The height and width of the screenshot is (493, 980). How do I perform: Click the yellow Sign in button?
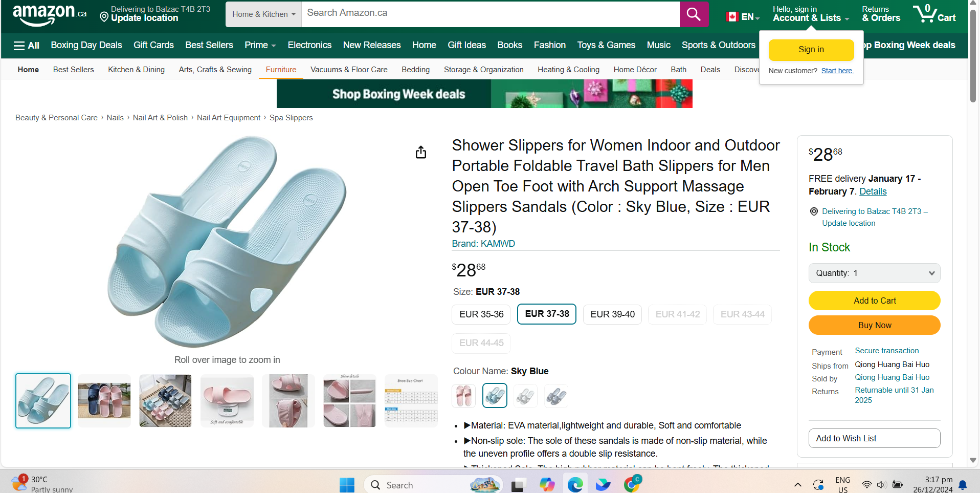click(x=811, y=50)
